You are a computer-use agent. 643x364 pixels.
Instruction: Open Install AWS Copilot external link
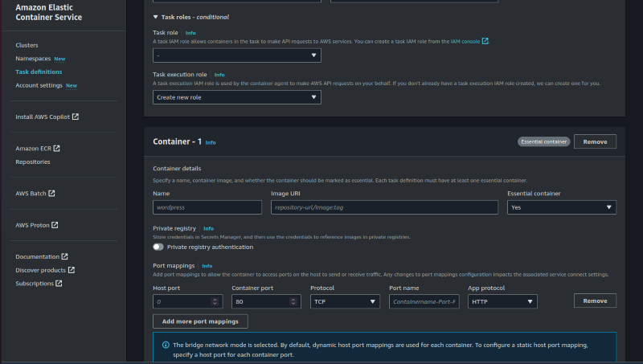pos(47,117)
